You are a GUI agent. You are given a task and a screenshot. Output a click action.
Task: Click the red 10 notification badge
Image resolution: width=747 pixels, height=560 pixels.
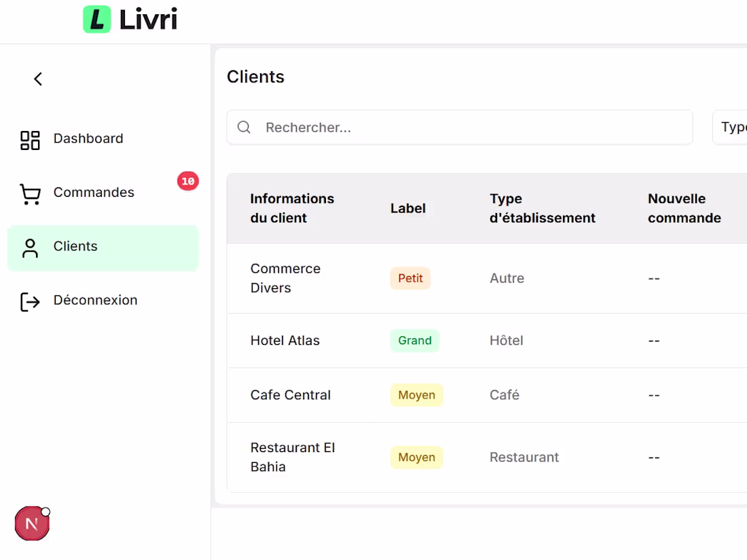tap(187, 181)
